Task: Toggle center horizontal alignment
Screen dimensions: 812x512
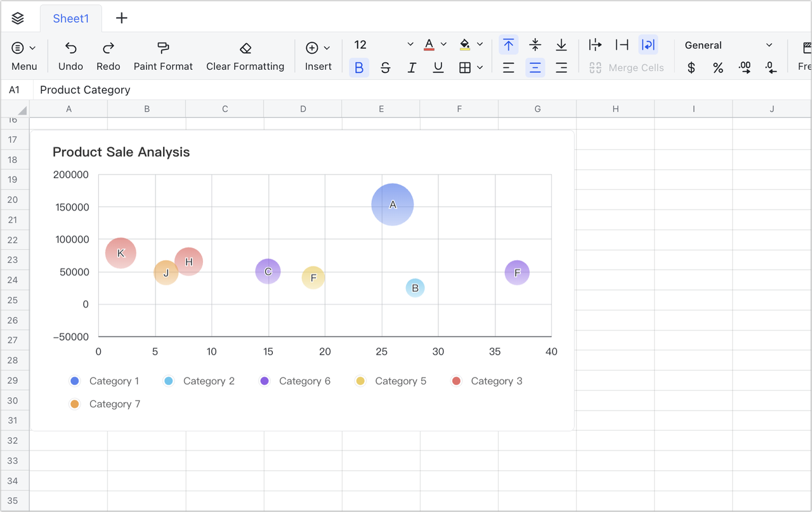Action: click(x=535, y=68)
